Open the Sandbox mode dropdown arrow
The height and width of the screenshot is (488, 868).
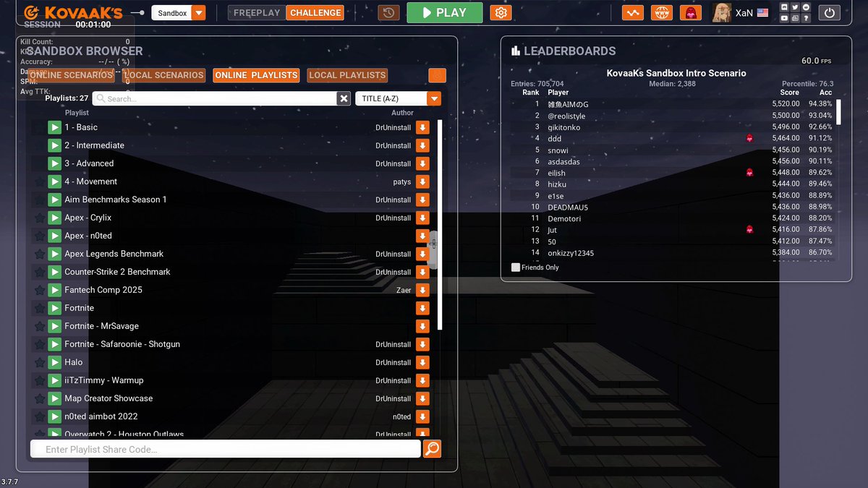(198, 12)
